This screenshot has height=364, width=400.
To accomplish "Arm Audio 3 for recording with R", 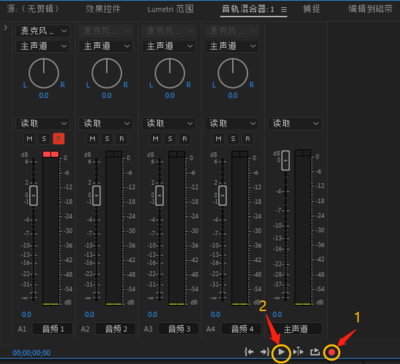I will 185,139.
